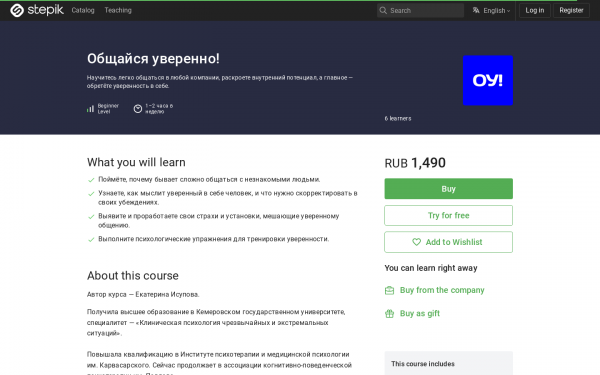
Task: Click the 'What you will learn' heading
Action: tap(136, 162)
